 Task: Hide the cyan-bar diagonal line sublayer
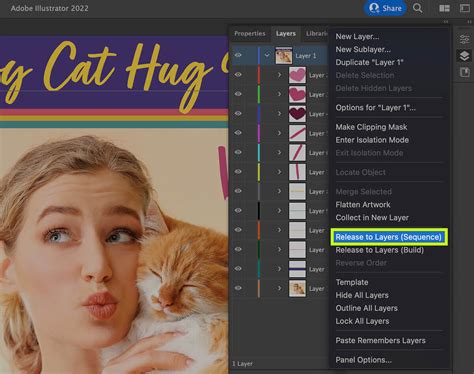[x=238, y=152]
